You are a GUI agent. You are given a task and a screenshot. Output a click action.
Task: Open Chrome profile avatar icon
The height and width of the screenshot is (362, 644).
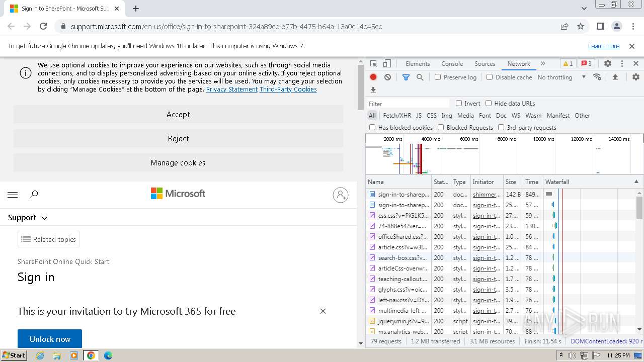616,26
